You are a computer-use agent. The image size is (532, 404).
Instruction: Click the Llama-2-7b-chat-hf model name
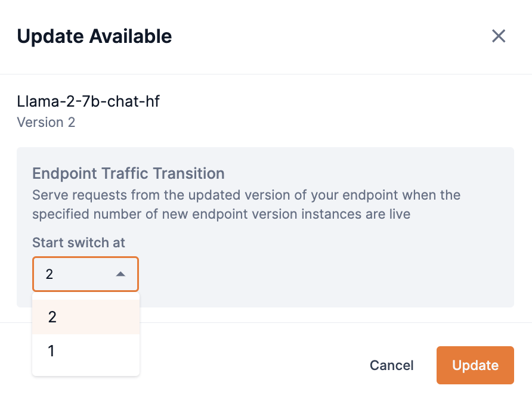coord(89,101)
